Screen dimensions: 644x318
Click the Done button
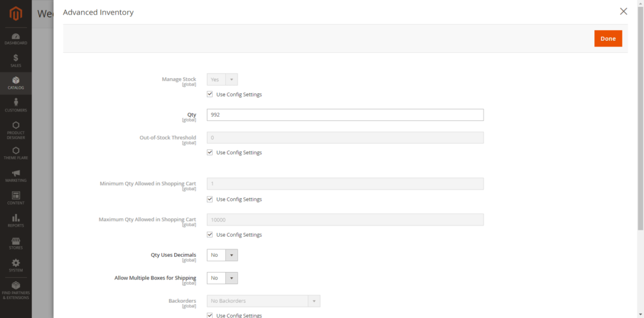[x=608, y=38]
